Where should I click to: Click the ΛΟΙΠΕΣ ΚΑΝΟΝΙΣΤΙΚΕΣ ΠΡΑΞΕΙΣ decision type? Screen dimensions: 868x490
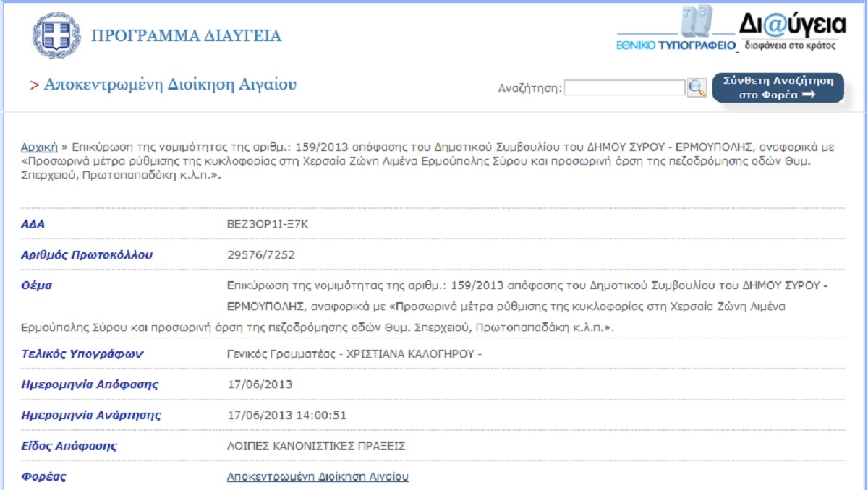click(x=316, y=446)
